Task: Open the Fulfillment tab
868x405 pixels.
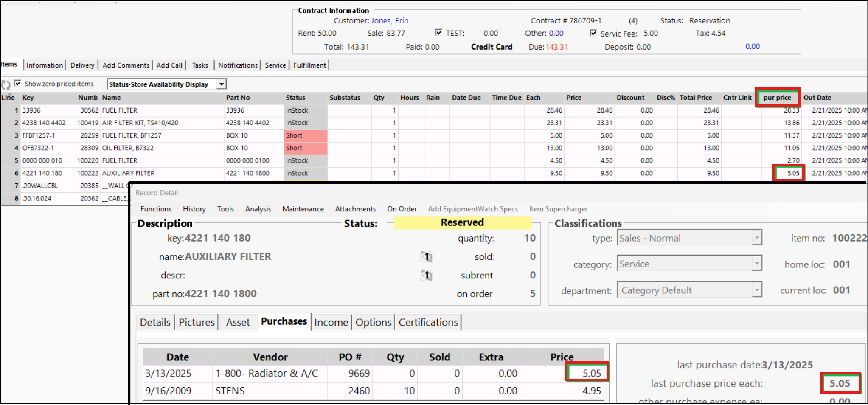Action: [309, 65]
